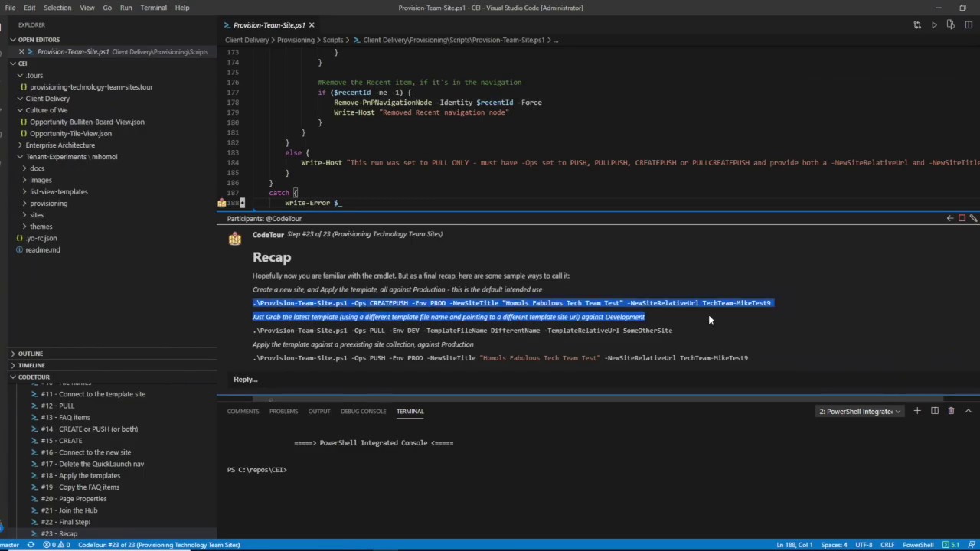Maximize the panel with the chevron up icon

pyautogui.click(x=968, y=411)
